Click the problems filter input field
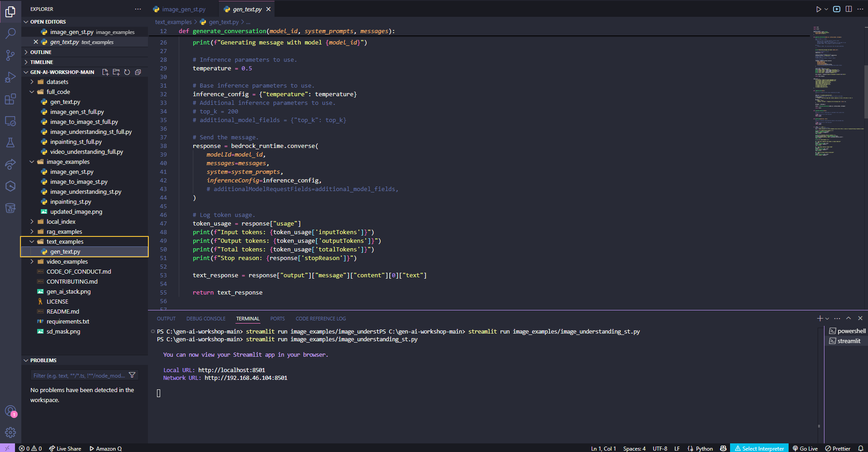868x452 pixels. tap(79, 375)
